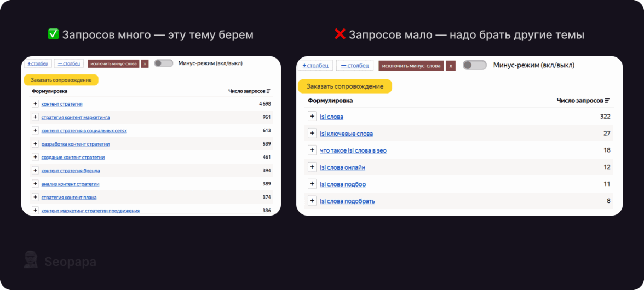644x290 pixels.
Task: Click '— столбец' in the right panel
Action: click(x=354, y=66)
